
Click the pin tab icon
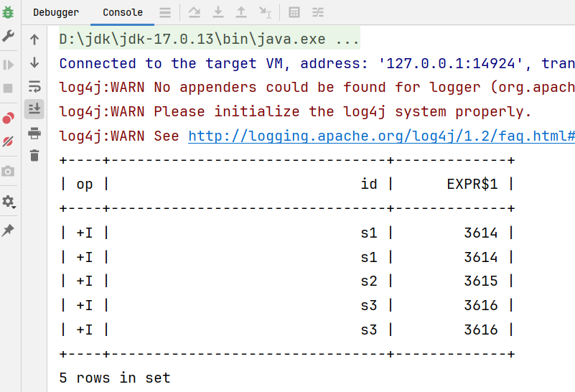click(8, 230)
